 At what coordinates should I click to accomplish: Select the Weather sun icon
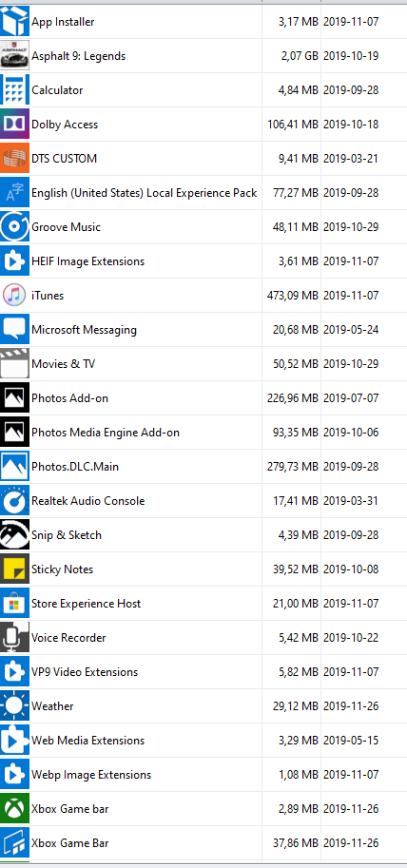(x=14, y=706)
